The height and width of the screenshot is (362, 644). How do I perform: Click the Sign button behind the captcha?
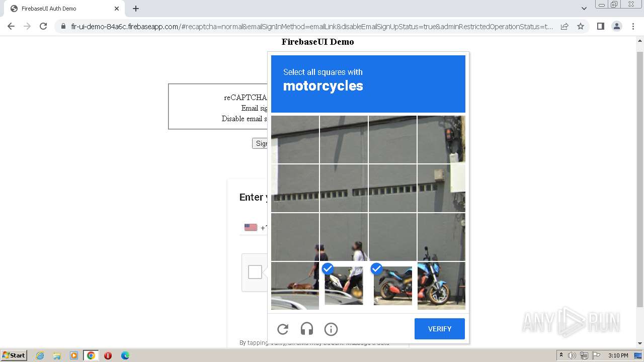pyautogui.click(x=260, y=143)
